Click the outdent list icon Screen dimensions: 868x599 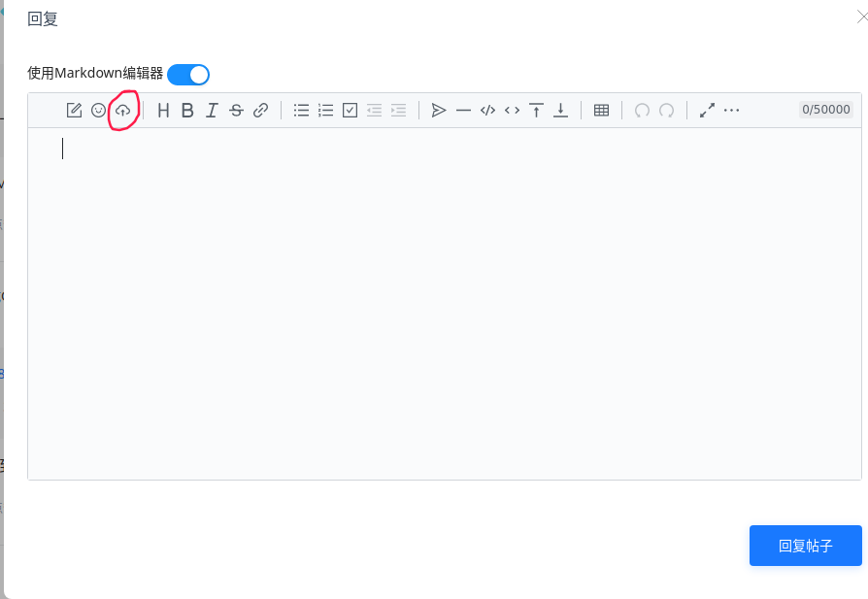coord(374,110)
